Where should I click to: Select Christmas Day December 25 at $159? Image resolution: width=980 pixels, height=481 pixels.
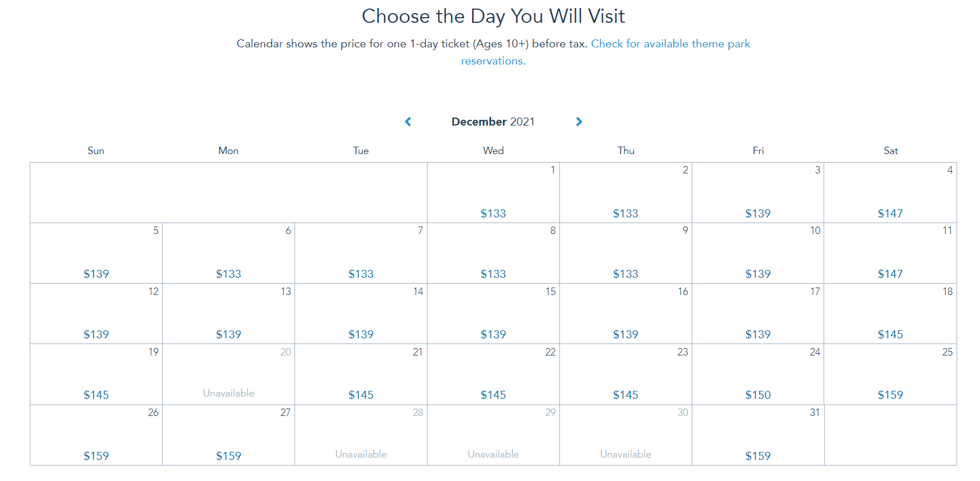tap(890, 374)
